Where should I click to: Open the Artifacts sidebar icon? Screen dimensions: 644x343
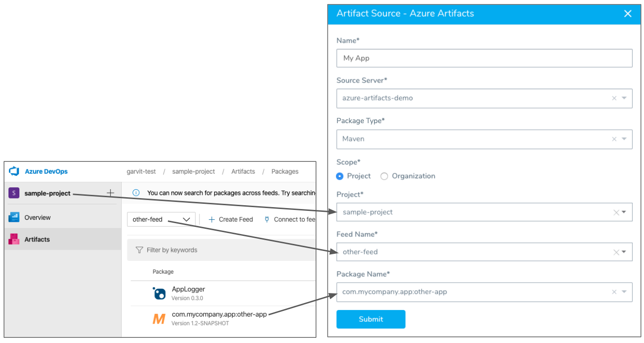(14, 239)
